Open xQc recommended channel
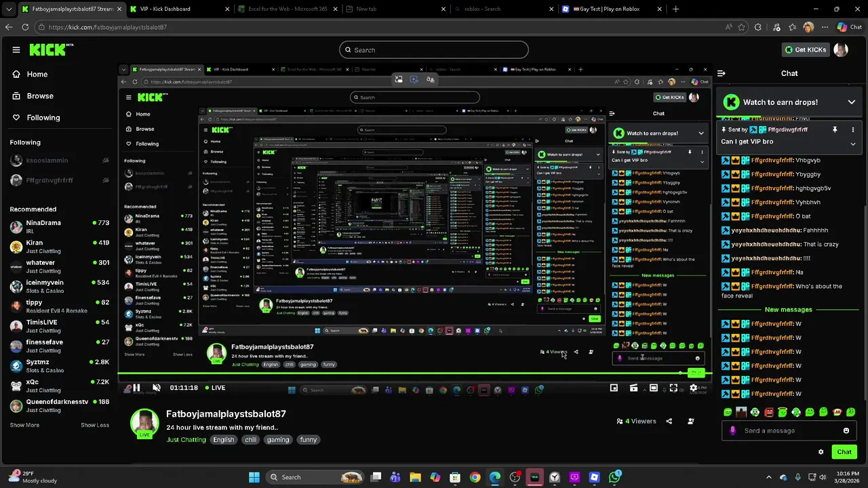Viewport: 868px width, 488px height. 60,386
